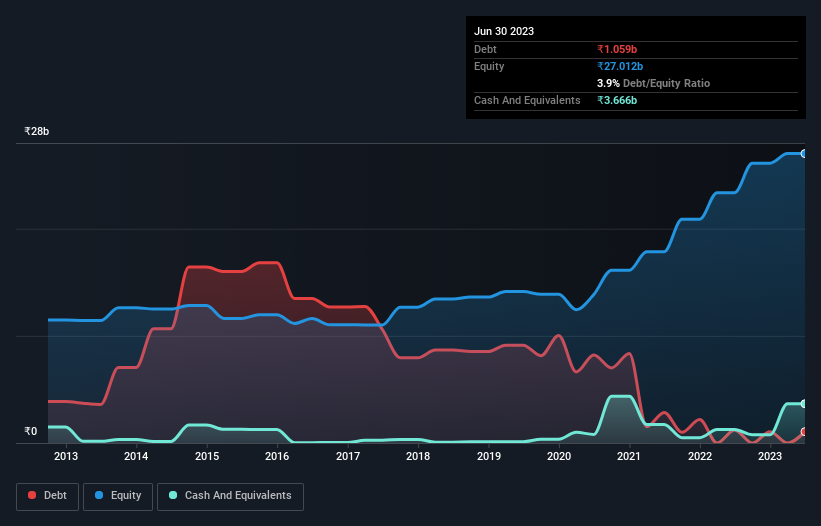Click the Equity row label in tooltip
Image resolution: width=821 pixels, height=526 pixels.
pos(489,66)
